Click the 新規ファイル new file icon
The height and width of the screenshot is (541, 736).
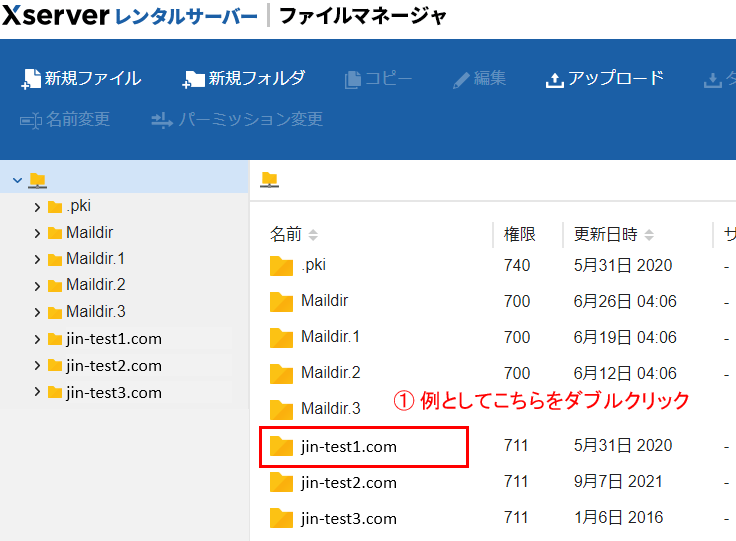pyautogui.click(x=31, y=79)
